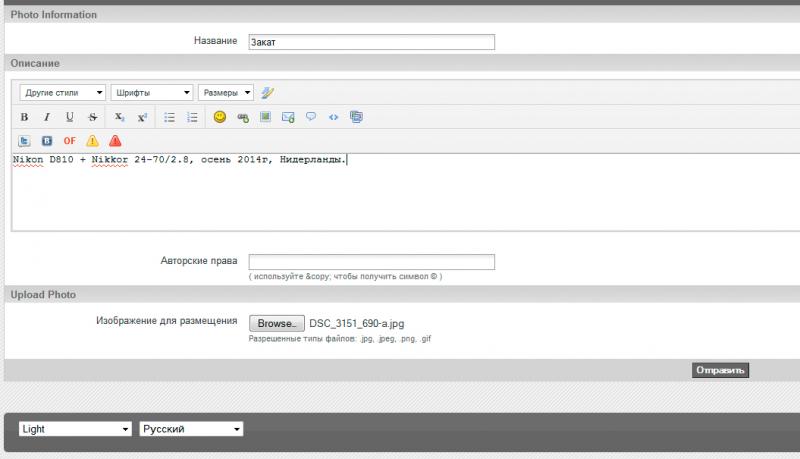Screen dimensions: 800x459
Task: Insert a hyperlink with the link icon
Action: (243, 117)
